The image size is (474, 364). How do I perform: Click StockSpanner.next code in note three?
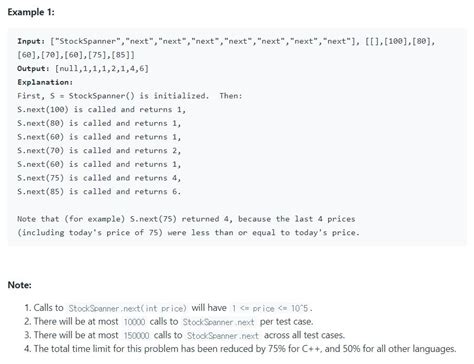[222, 336]
